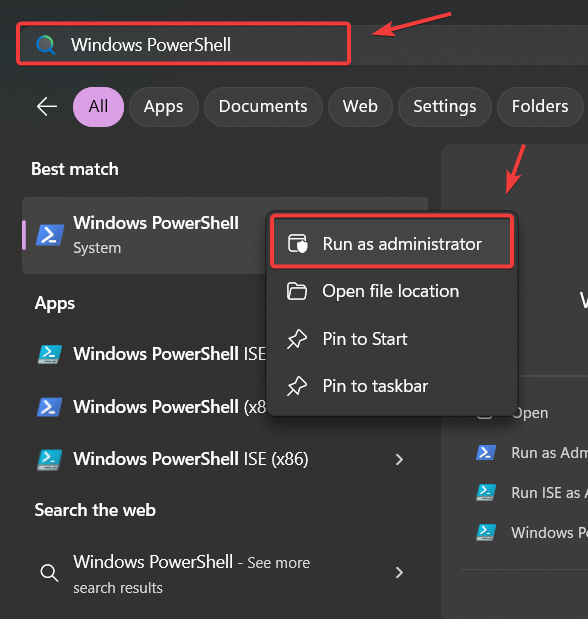Open the web search result for Windows PowerShell
588x619 pixels.
225,574
